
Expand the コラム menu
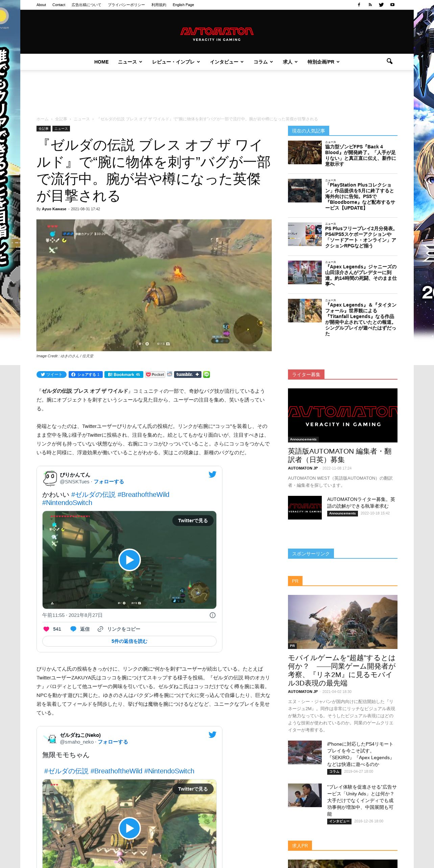coord(263,62)
